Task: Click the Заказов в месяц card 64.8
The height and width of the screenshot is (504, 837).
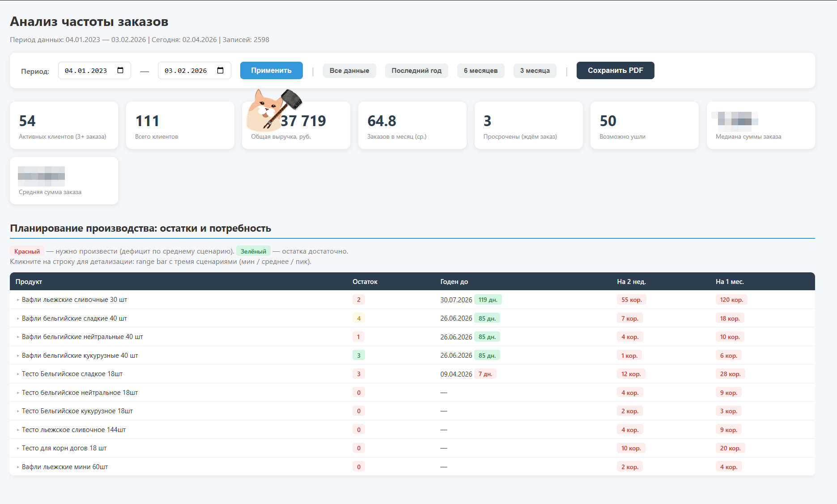Action: [412, 125]
